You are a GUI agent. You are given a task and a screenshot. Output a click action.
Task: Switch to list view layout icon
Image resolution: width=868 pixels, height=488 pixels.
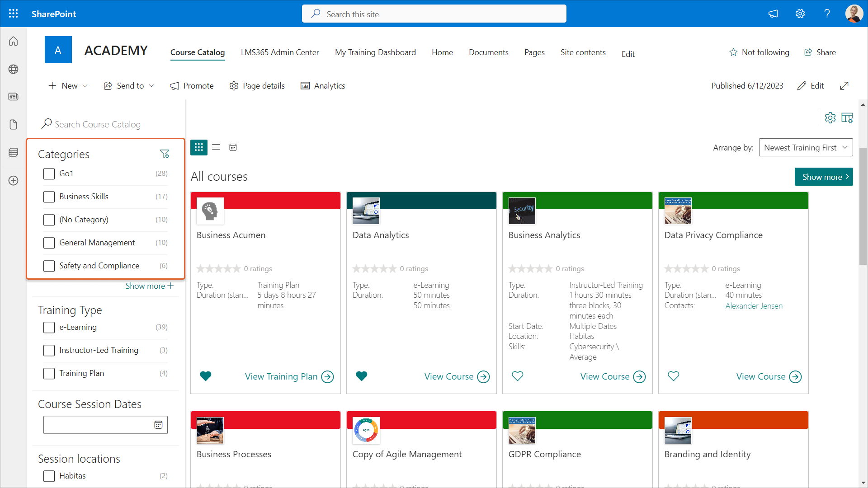coord(216,147)
